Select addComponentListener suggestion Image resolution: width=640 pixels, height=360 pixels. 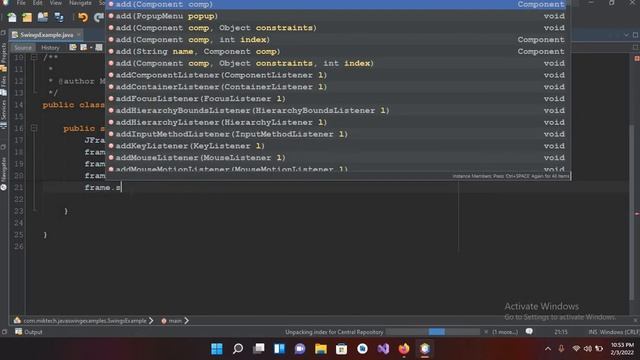[x=338, y=75]
